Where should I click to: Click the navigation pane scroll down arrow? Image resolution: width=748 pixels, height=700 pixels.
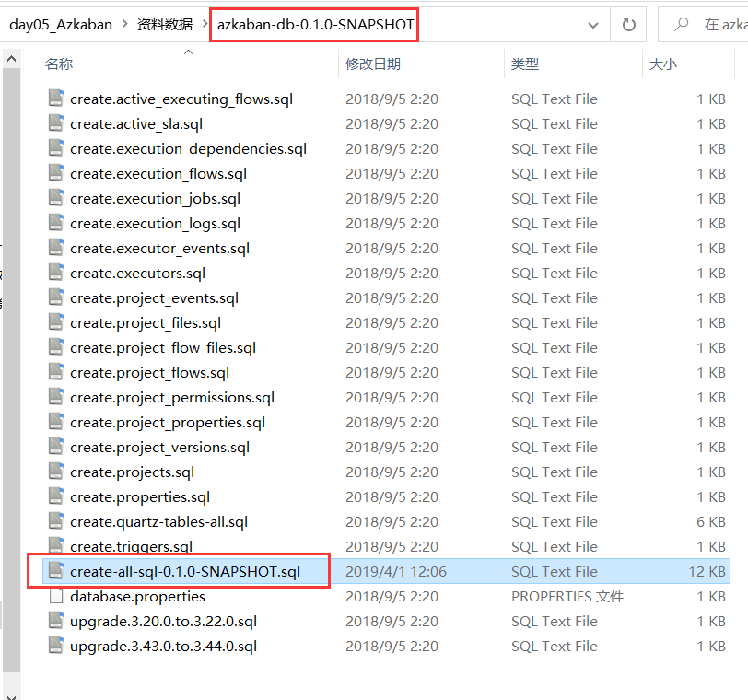pos(11,695)
